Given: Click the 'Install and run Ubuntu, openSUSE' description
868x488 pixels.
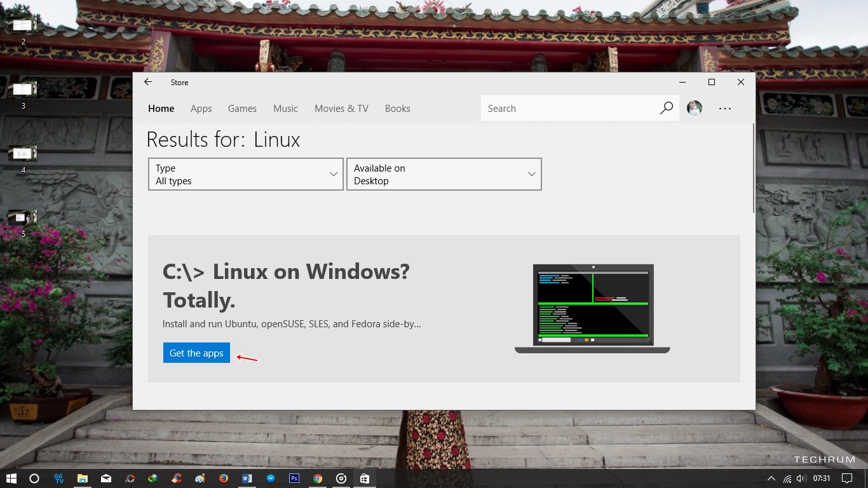Looking at the screenshot, I should (x=292, y=324).
